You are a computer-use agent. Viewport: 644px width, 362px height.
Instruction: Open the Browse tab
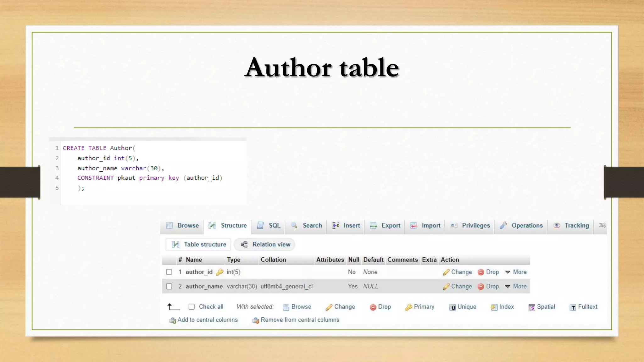(x=182, y=226)
